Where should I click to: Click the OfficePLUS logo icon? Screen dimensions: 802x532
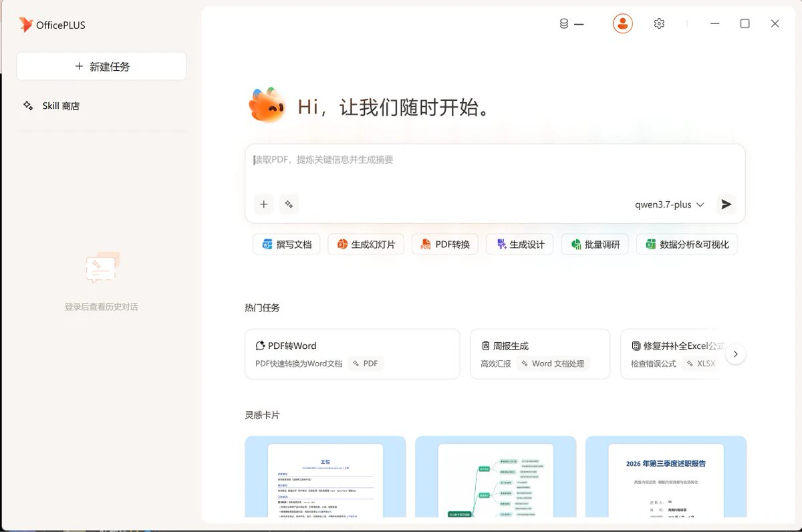pos(26,25)
